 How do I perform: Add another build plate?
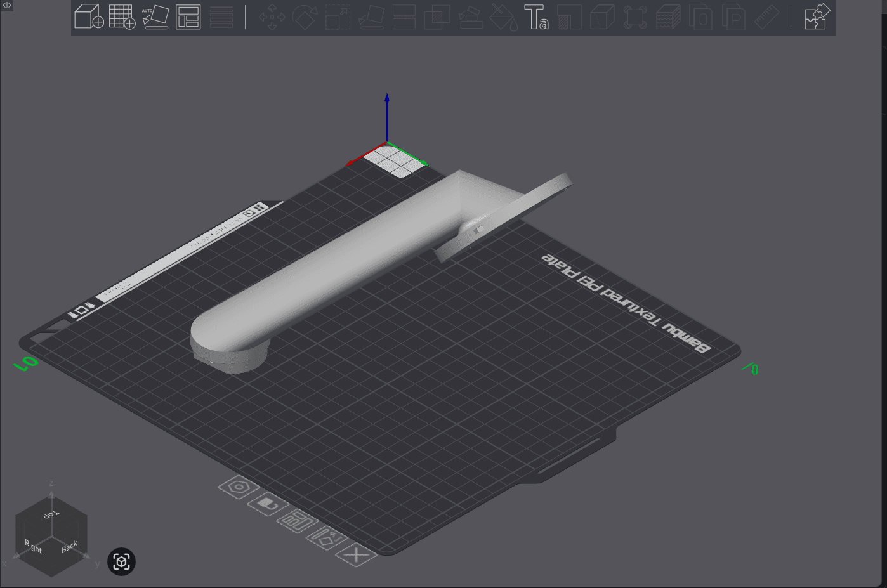pyautogui.click(x=122, y=17)
